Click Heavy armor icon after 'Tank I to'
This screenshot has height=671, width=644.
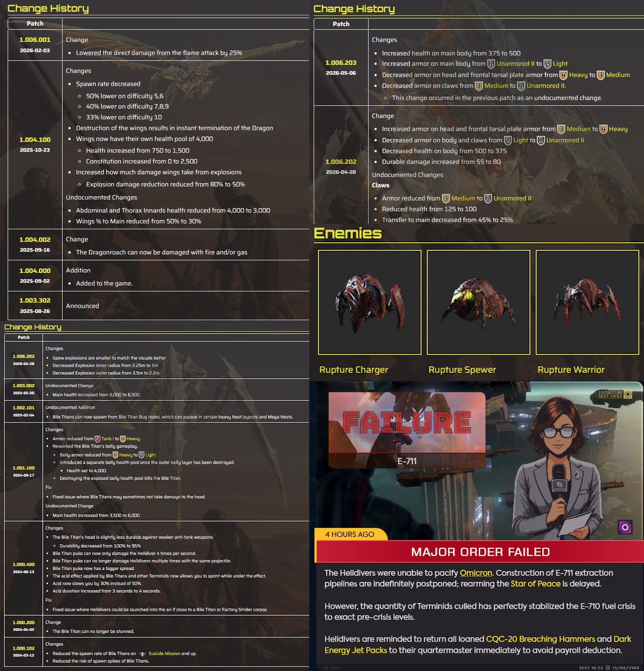coord(123,439)
